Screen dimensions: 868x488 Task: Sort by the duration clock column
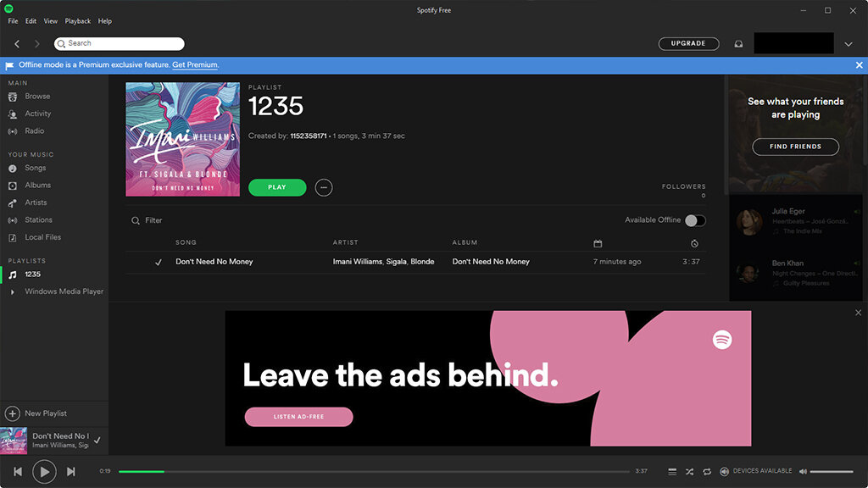pyautogui.click(x=694, y=243)
